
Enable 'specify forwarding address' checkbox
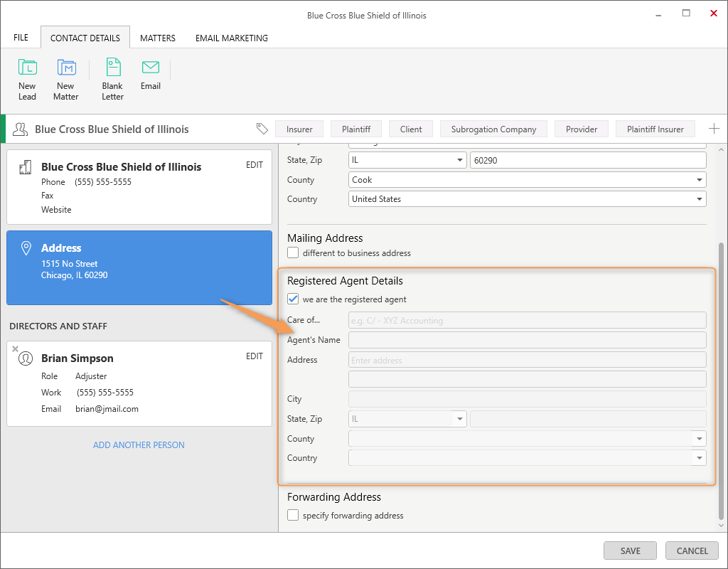[293, 515]
